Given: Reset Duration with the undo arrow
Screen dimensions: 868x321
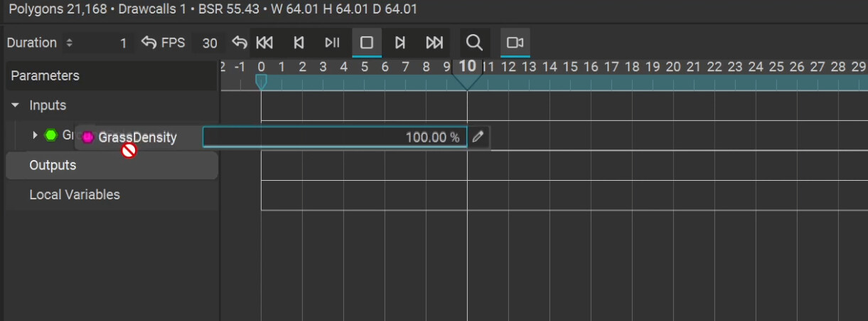Looking at the screenshot, I should (149, 43).
